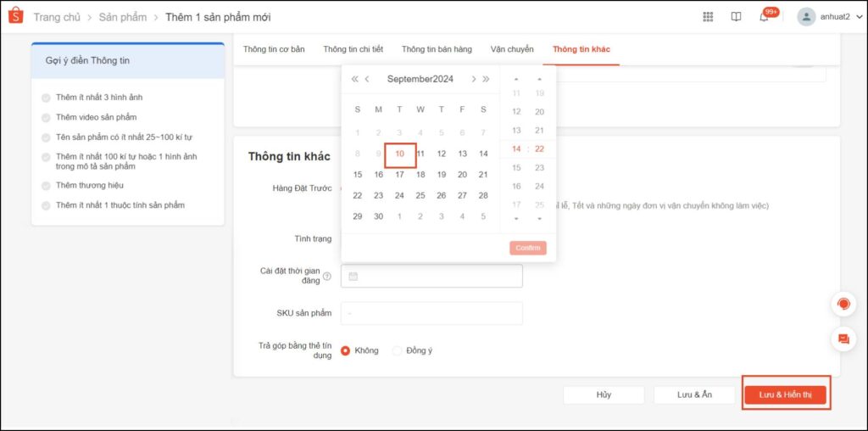Go to previous year in calendar
The width and height of the screenshot is (868, 431).
point(355,79)
